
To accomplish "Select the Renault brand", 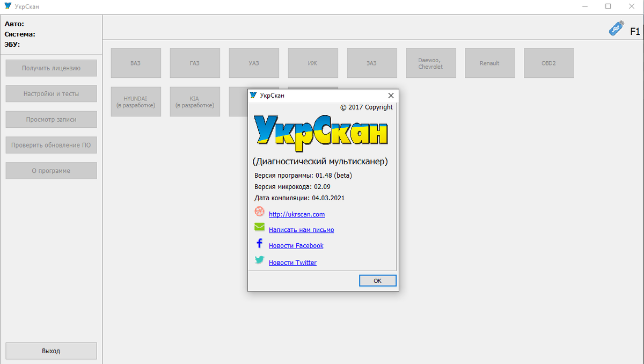I will (490, 63).
